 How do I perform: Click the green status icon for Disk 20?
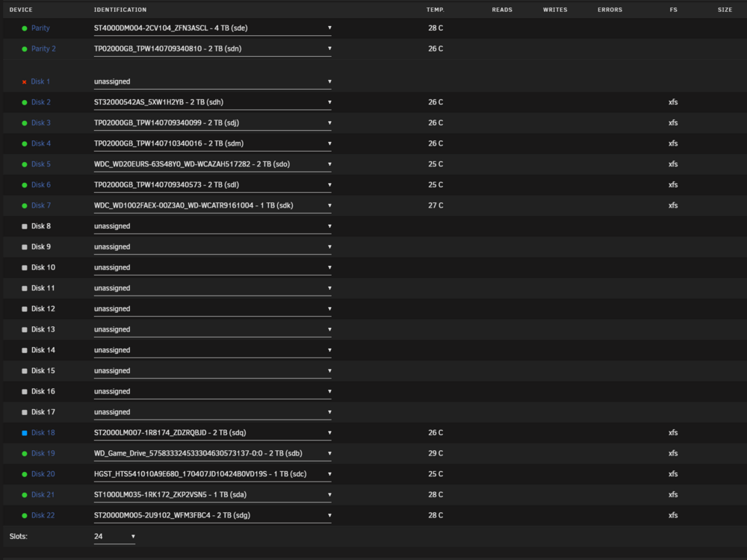point(25,474)
